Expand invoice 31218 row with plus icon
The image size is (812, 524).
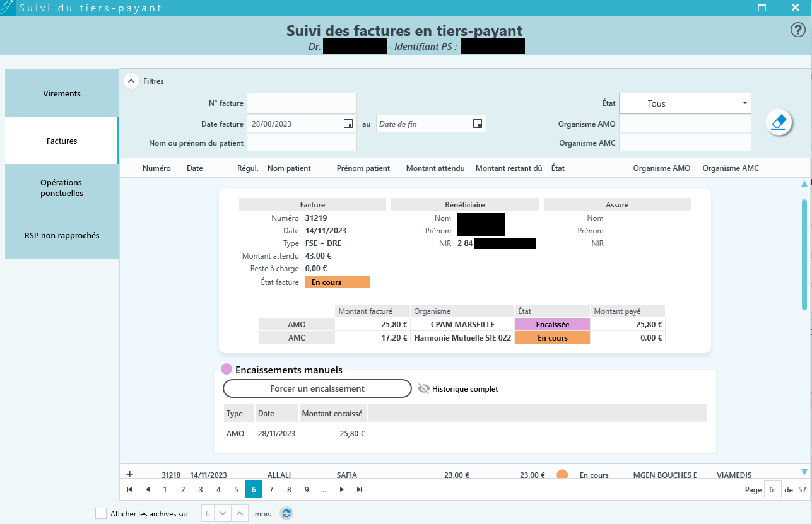pyautogui.click(x=130, y=474)
